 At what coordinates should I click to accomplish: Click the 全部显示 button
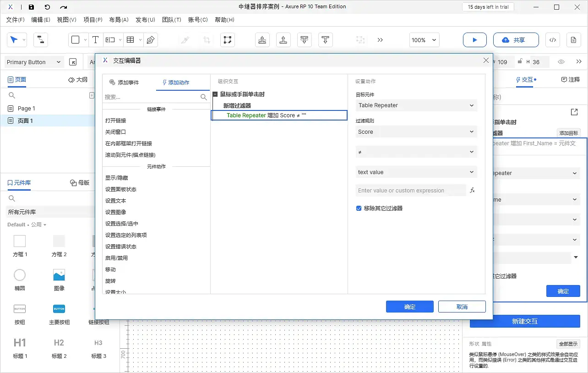(568, 344)
